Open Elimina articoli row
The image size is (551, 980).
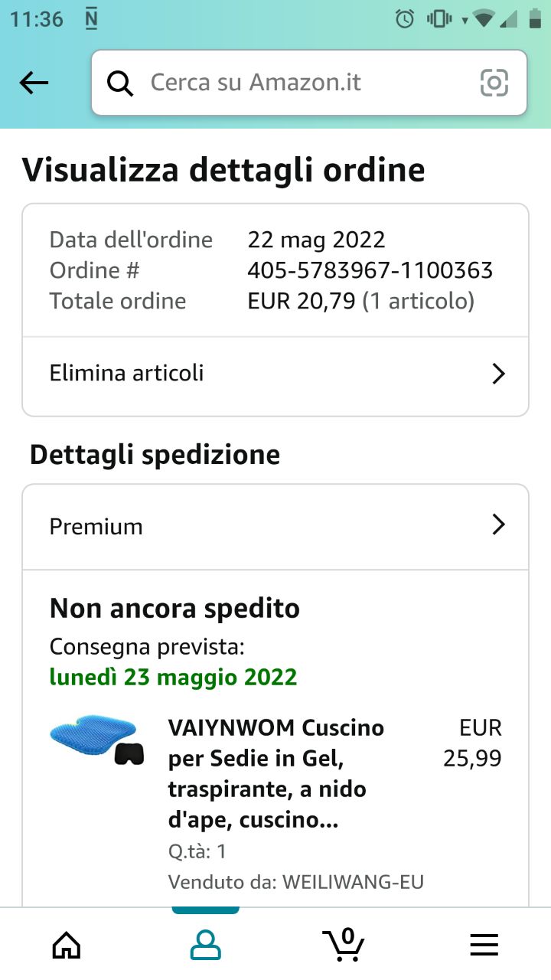pos(275,374)
